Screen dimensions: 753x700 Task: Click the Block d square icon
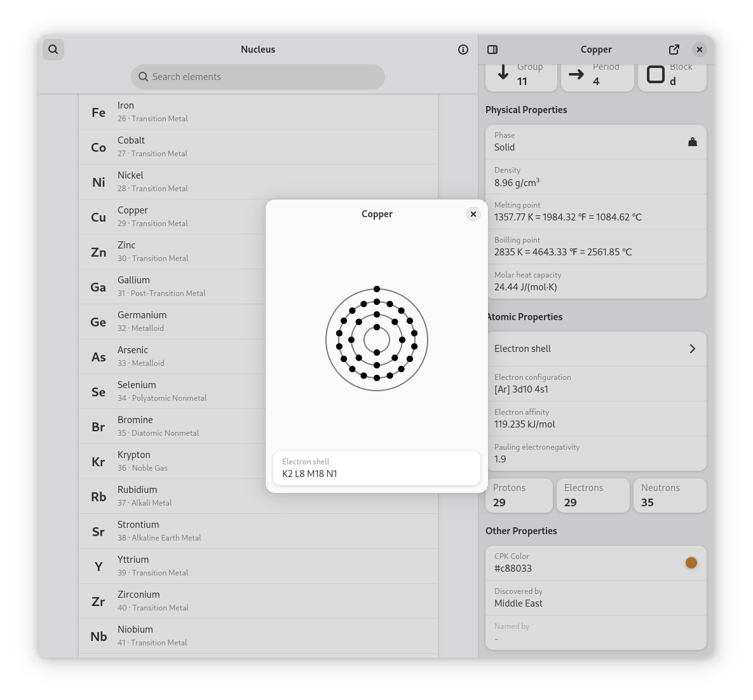pyautogui.click(x=656, y=75)
